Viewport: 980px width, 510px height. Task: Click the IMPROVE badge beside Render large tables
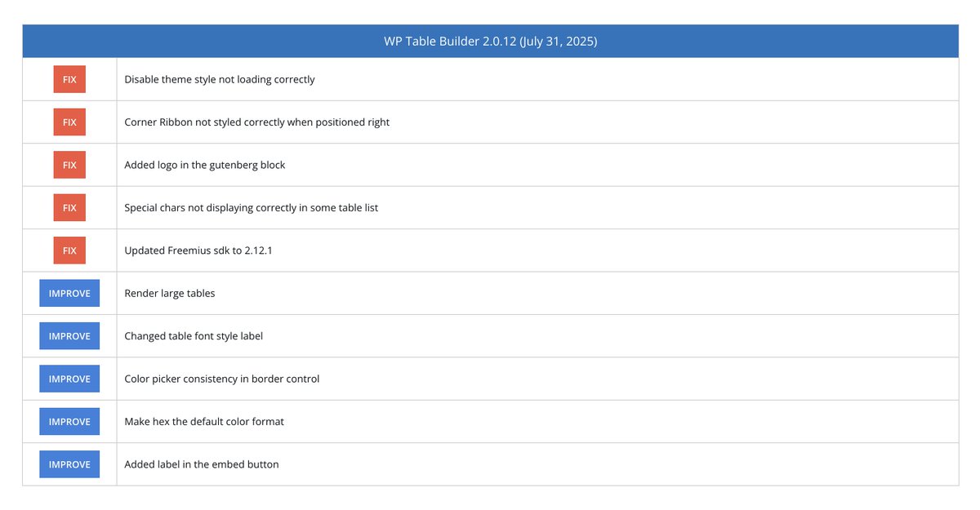coord(69,293)
